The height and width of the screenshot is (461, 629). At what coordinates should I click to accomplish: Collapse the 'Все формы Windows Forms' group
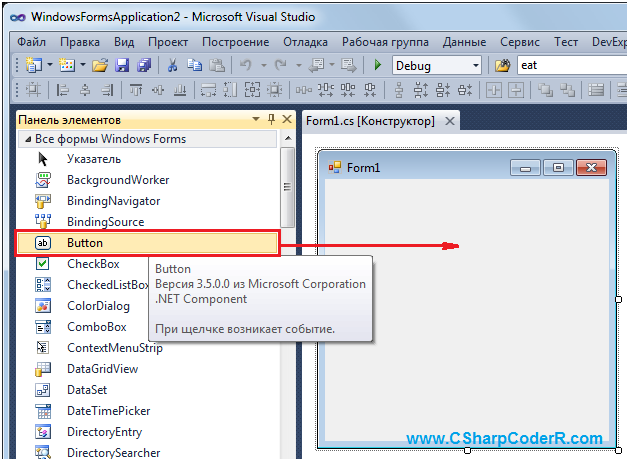click(28, 139)
